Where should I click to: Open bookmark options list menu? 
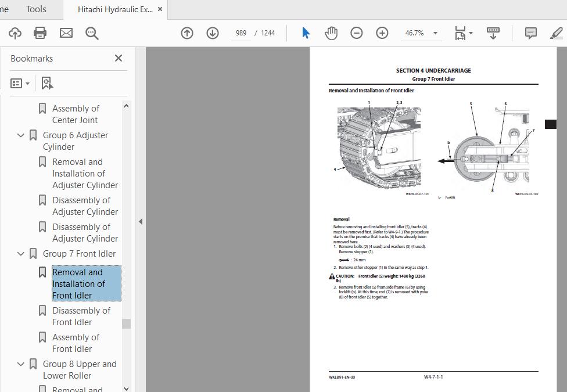pos(20,84)
